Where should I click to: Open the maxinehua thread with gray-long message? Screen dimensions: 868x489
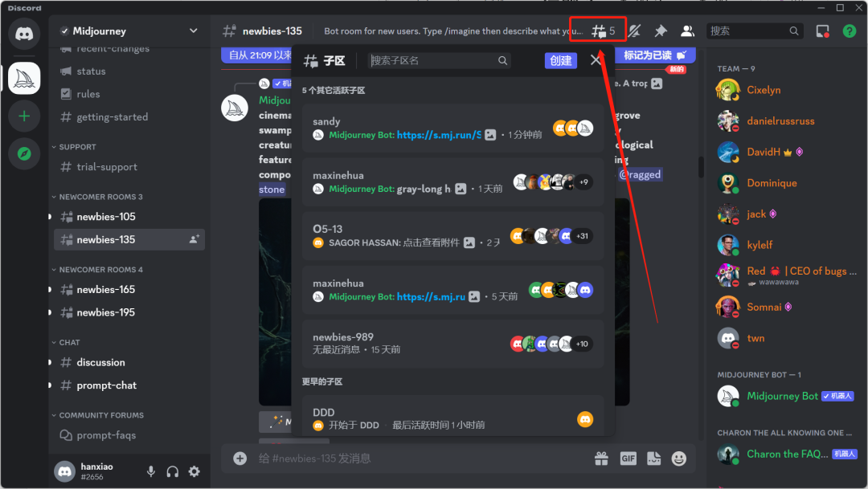point(452,182)
